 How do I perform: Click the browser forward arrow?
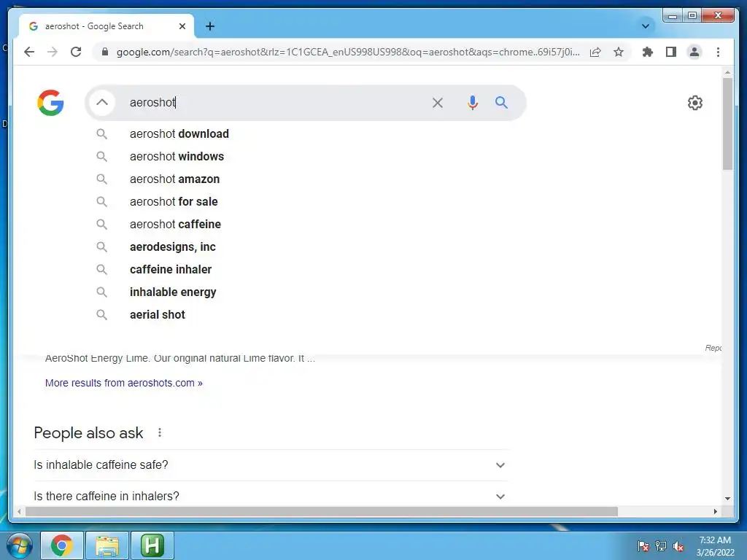[53, 52]
